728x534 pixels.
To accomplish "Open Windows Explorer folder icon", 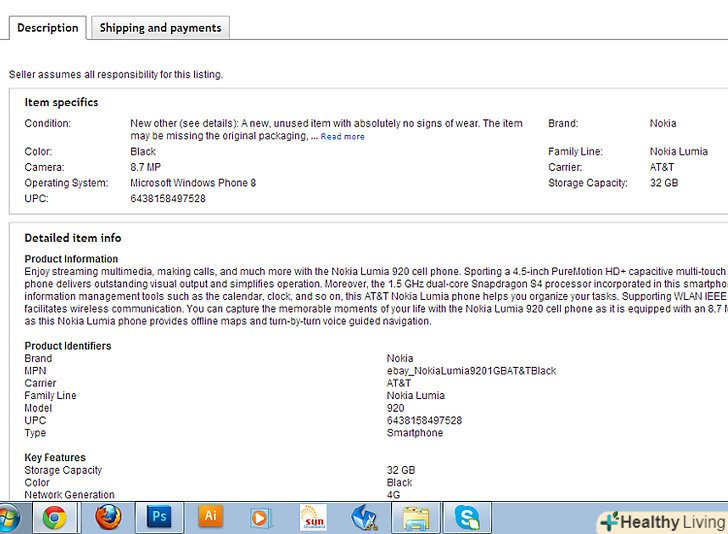I will coord(416,518).
